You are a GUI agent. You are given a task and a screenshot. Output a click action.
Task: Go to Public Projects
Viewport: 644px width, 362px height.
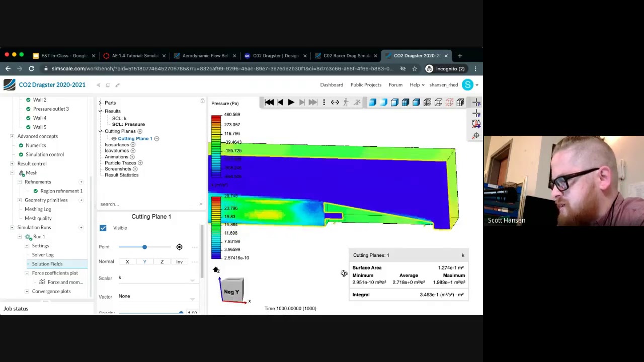[x=366, y=85]
